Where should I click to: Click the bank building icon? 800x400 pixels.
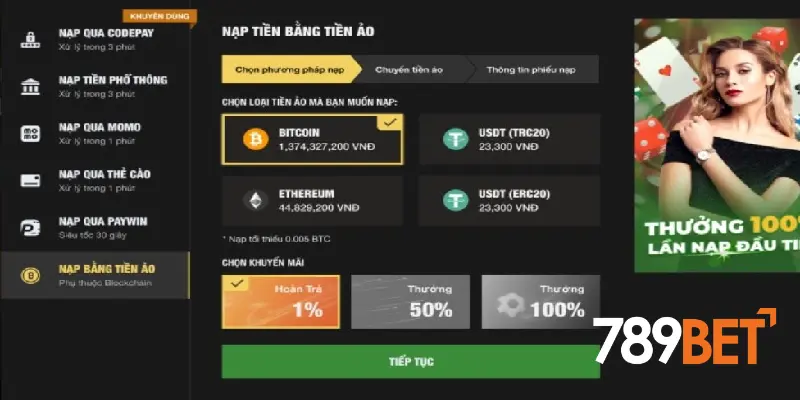pyautogui.click(x=30, y=86)
